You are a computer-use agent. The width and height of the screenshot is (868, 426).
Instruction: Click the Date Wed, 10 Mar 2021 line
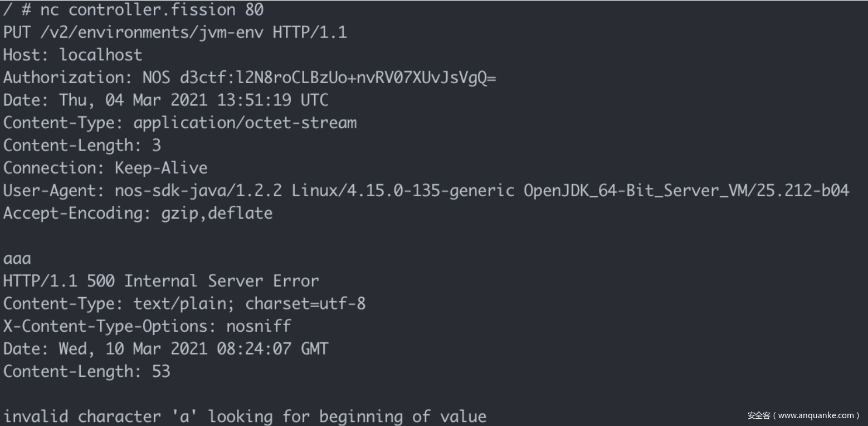click(x=165, y=349)
